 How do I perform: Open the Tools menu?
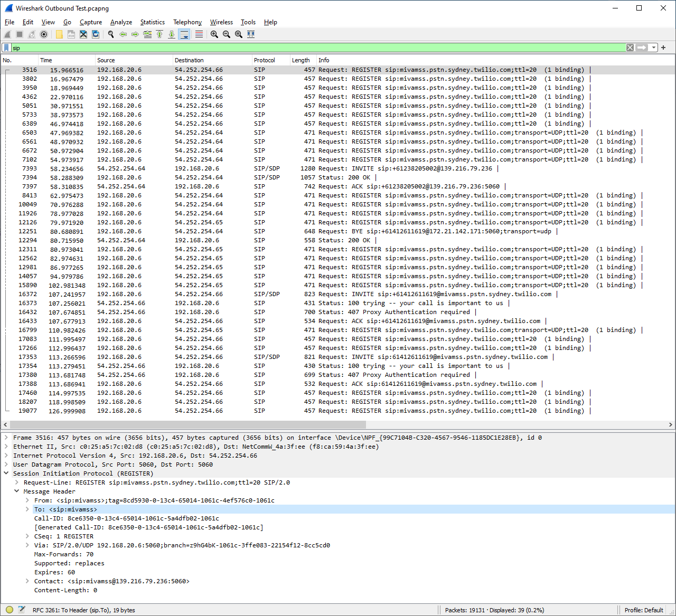248,22
